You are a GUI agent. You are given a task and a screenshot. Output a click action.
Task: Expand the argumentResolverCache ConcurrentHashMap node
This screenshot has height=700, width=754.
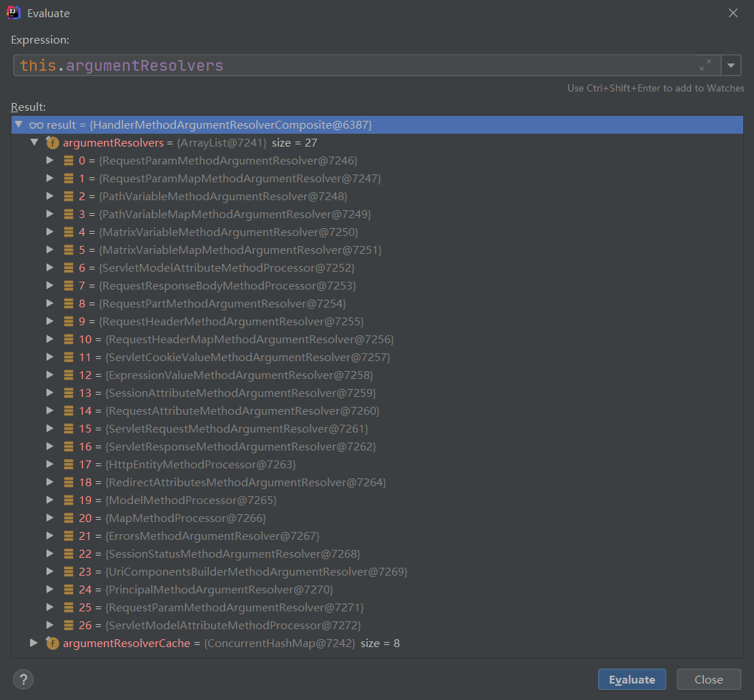[x=33, y=643]
